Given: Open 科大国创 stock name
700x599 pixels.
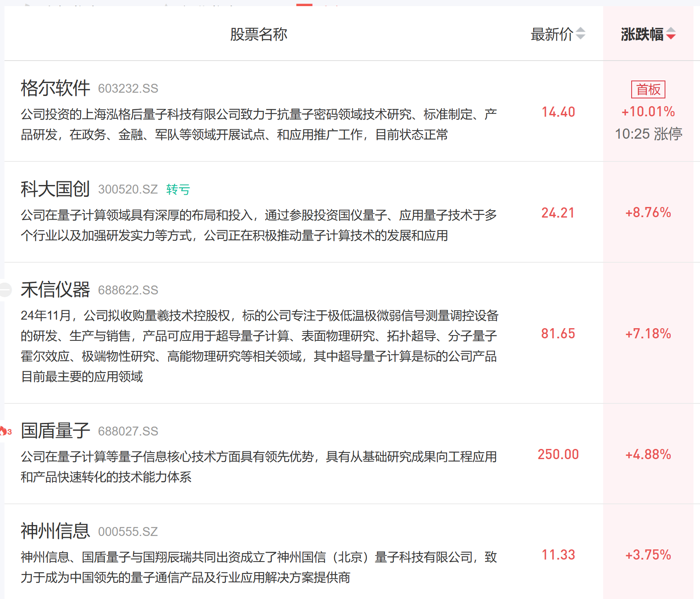Looking at the screenshot, I should (x=55, y=189).
